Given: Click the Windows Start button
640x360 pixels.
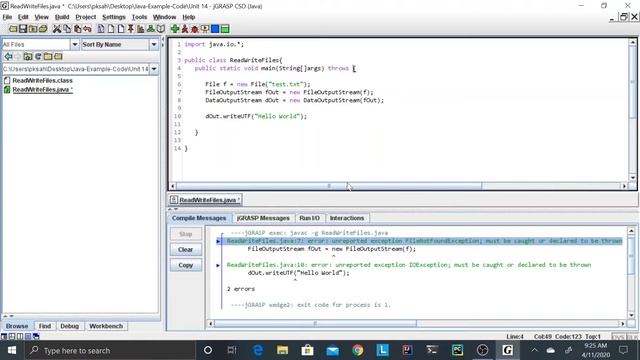Looking at the screenshot, I should pos(12,350).
